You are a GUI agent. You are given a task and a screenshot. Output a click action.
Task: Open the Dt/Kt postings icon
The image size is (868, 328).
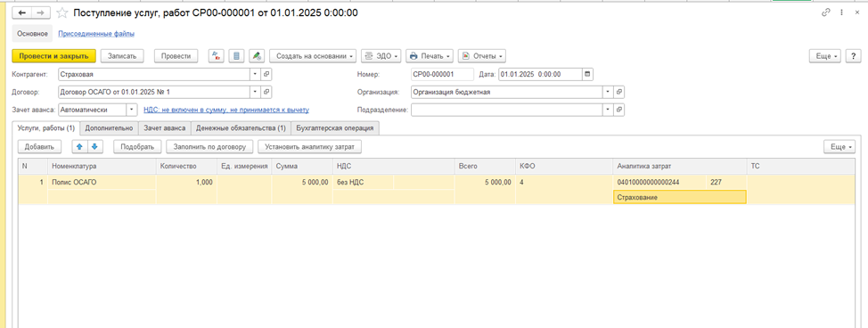pyautogui.click(x=217, y=56)
